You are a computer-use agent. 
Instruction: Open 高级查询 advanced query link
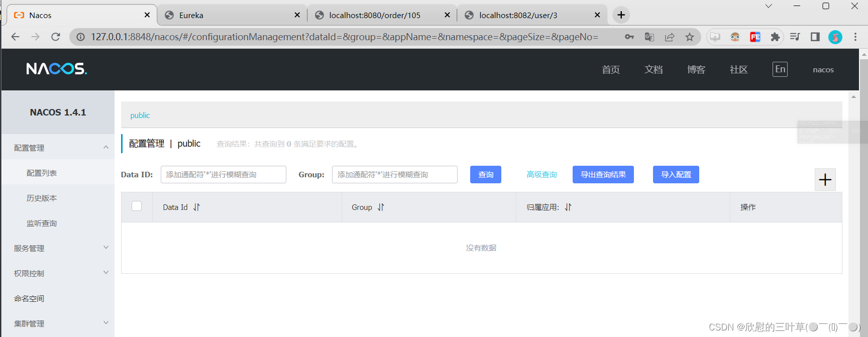(541, 174)
